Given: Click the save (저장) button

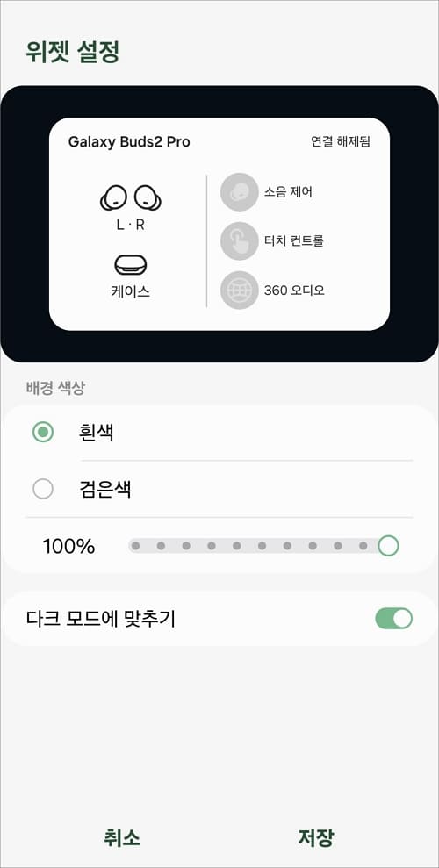Looking at the screenshot, I should point(316,837).
